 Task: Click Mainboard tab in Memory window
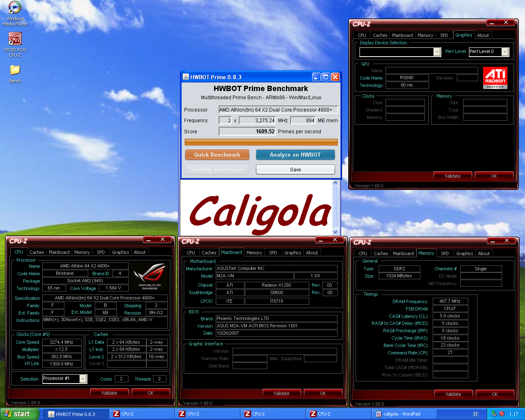pyautogui.click(x=403, y=253)
